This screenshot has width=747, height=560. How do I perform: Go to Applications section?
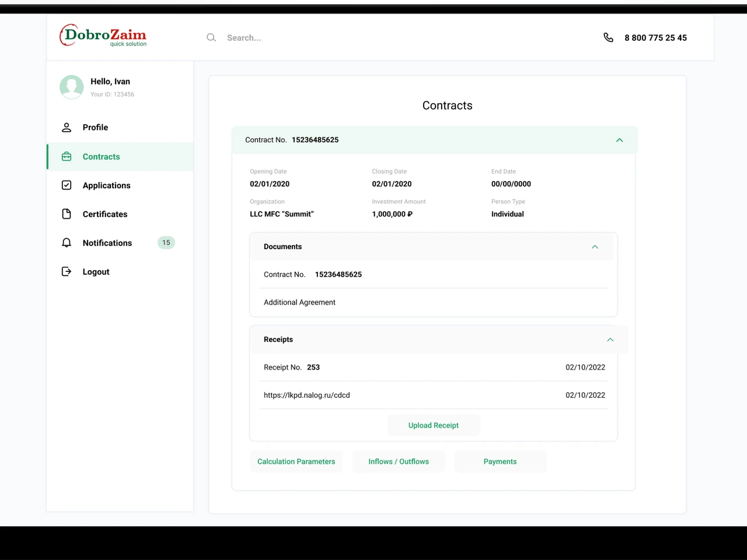pos(120,185)
